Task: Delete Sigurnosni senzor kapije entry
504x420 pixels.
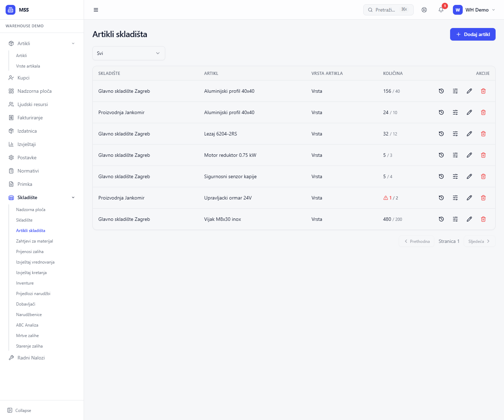Action: click(x=483, y=176)
